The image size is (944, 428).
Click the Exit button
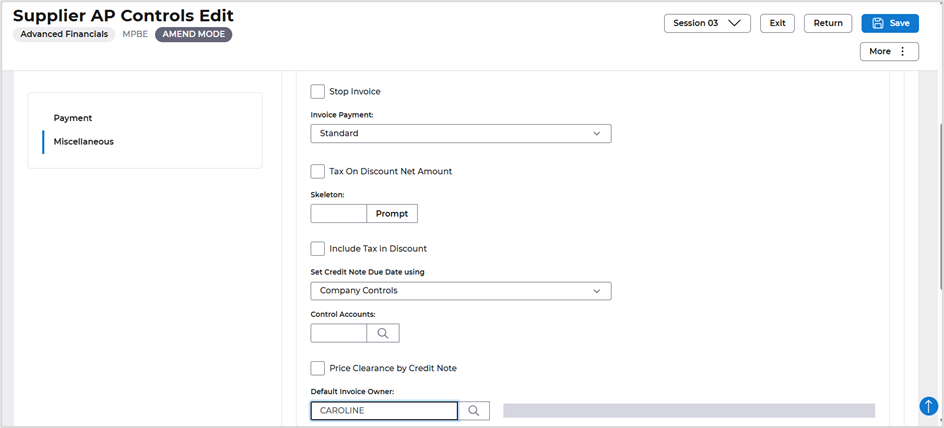pyautogui.click(x=777, y=23)
